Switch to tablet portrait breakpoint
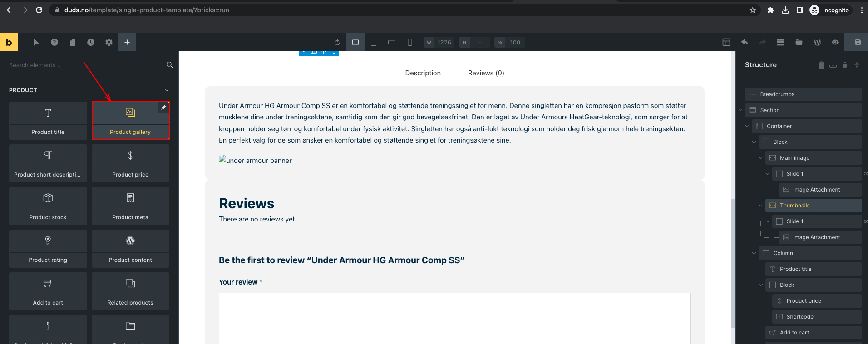The height and width of the screenshot is (344, 868). pos(374,42)
